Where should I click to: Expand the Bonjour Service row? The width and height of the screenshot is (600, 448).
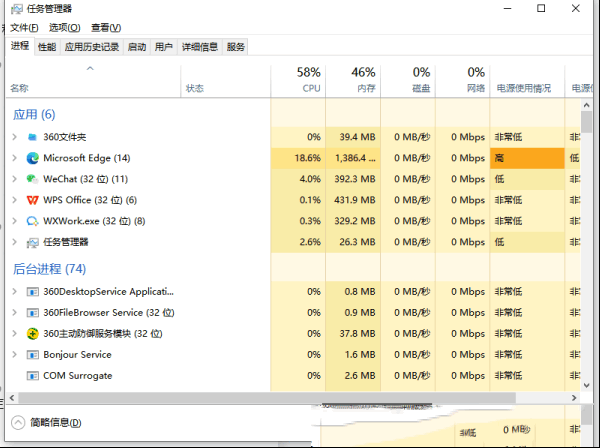point(15,355)
